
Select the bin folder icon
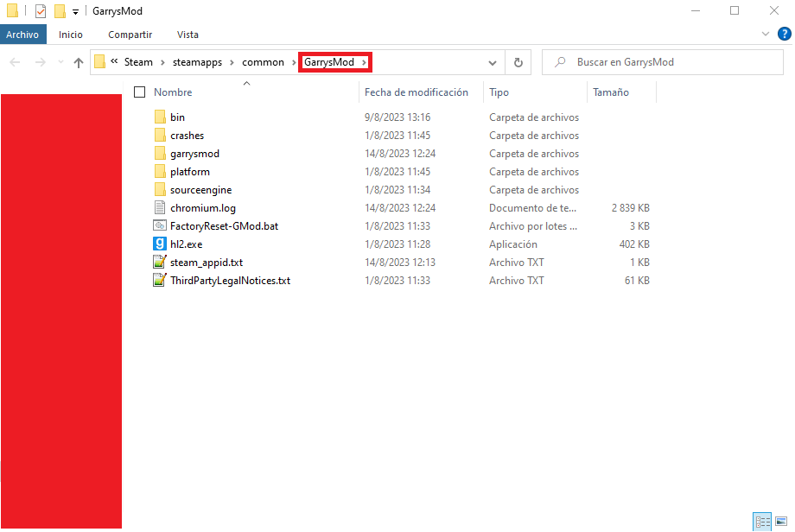160,117
